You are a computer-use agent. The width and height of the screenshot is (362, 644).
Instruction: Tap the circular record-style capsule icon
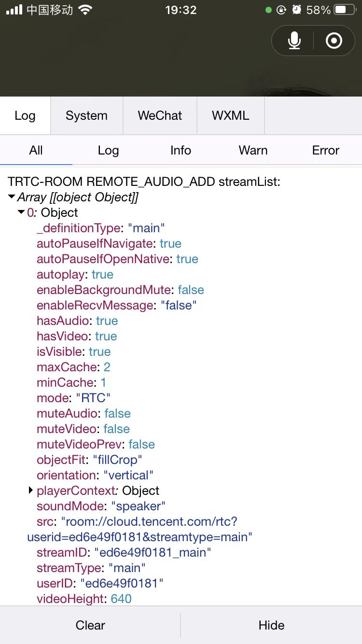click(x=334, y=41)
